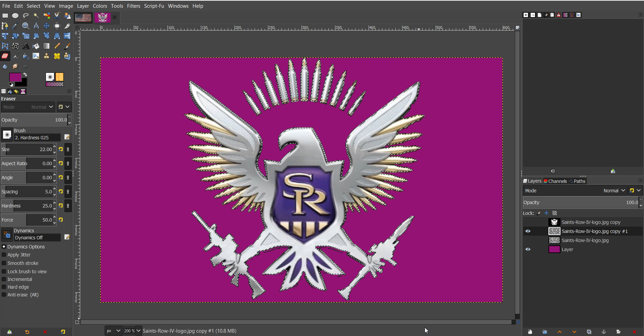Create a new layer in Layers panel

[530, 332]
